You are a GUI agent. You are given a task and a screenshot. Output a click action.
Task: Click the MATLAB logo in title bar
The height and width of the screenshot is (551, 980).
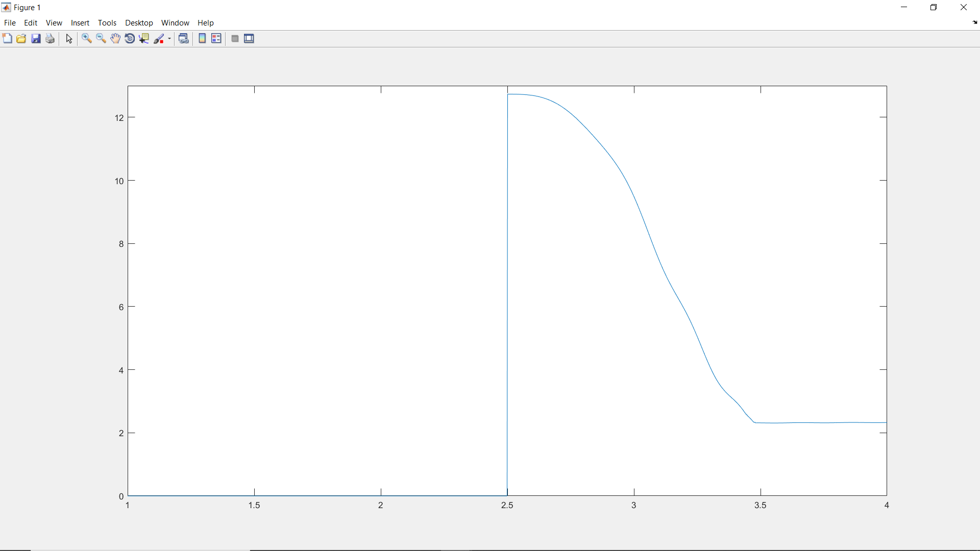(6, 7)
